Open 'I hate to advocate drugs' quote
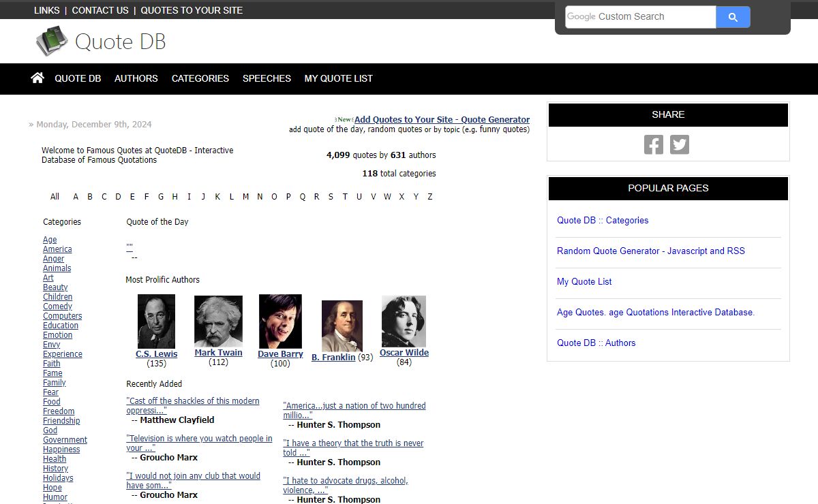 (x=346, y=485)
